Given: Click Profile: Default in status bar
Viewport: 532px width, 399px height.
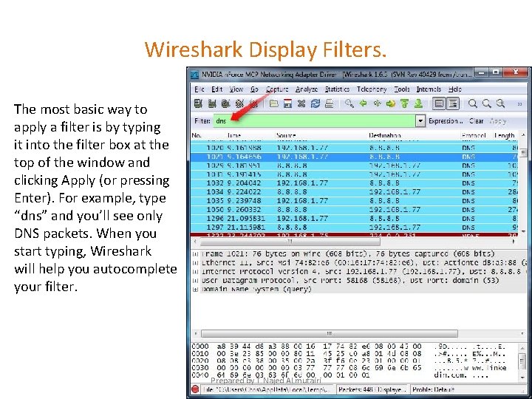Looking at the screenshot, I should click(433, 389).
